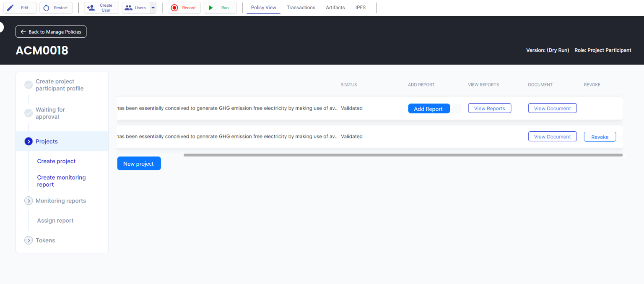Click the Users group icon
Screen dimensions: 644x284
tap(129, 8)
